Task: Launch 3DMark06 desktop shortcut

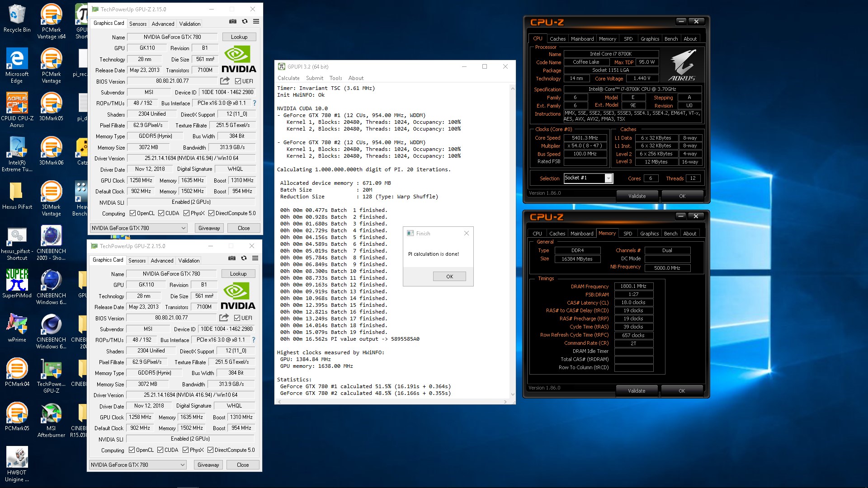Action: pos(51,151)
